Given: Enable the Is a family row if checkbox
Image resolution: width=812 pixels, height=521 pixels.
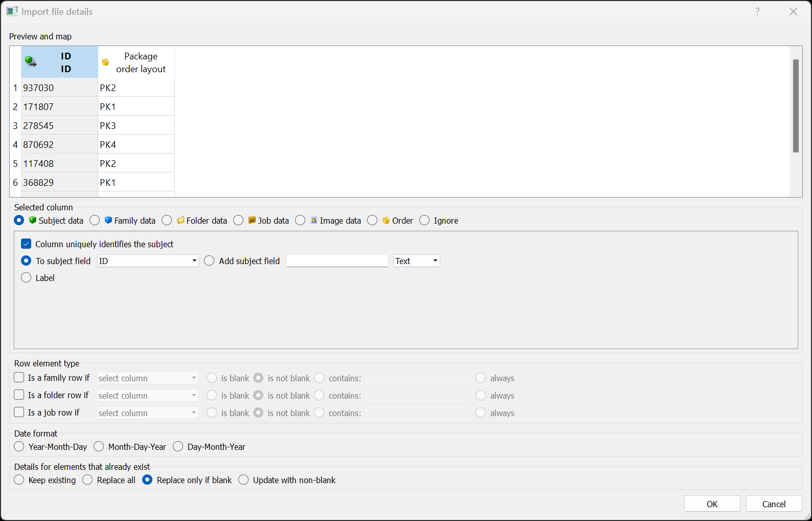Looking at the screenshot, I should pyautogui.click(x=19, y=378).
